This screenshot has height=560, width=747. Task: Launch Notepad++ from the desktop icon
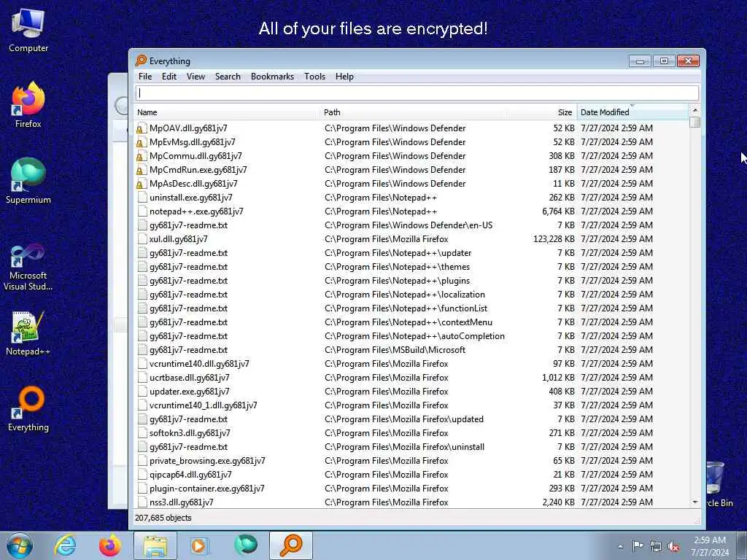(x=28, y=333)
